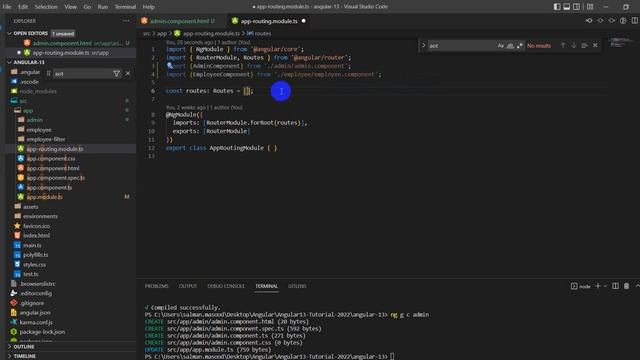Select the Terminal panel tab

pyautogui.click(x=267, y=286)
